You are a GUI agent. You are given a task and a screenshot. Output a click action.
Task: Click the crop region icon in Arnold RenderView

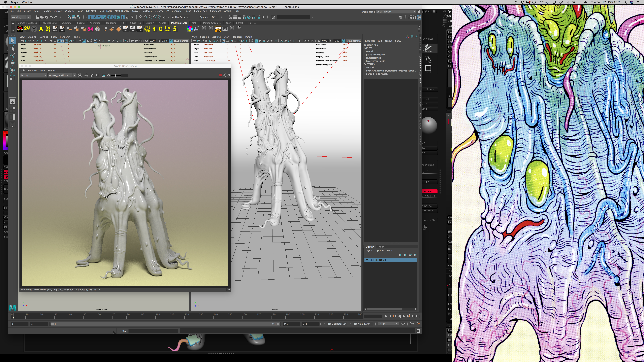(104, 75)
